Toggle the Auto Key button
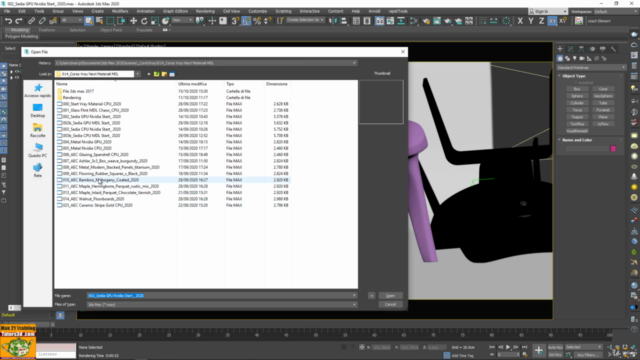Image resolution: width=640 pixels, height=360 pixels. pos(555,347)
